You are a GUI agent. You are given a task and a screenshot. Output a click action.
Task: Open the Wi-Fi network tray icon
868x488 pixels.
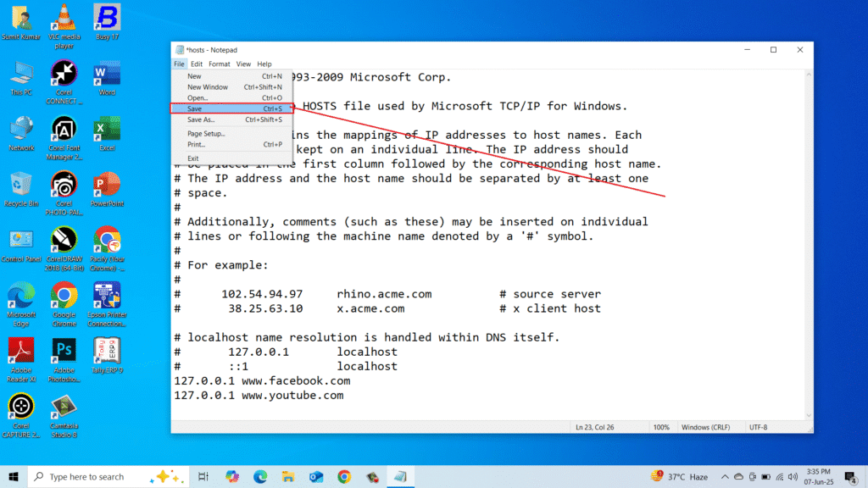click(x=780, y=477)
